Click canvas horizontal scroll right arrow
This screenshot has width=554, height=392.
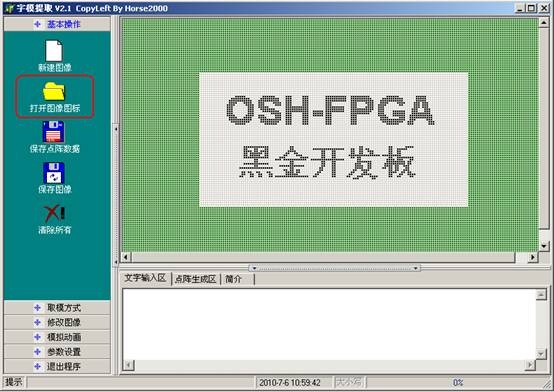[532, 257]
